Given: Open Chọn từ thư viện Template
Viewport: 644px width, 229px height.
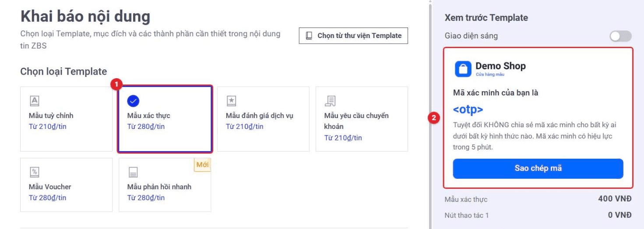Looking at the screenshot, I should click(x=353, y=36).
